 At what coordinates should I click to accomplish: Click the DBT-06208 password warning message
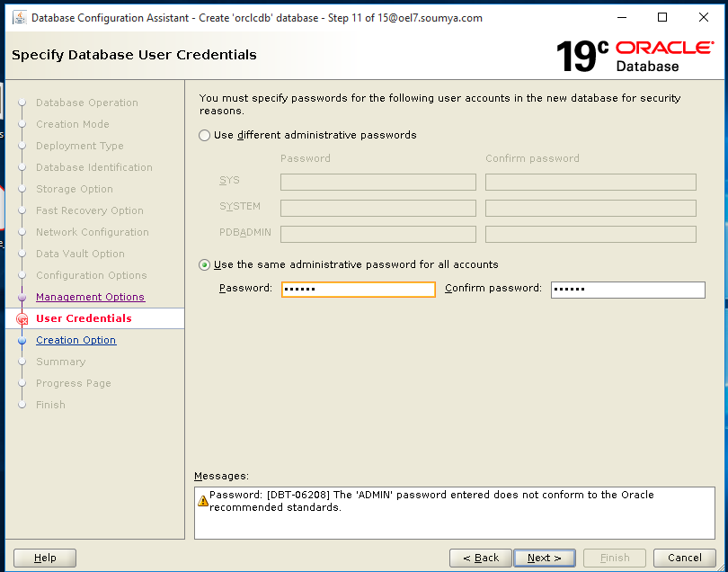pos(431,501)
